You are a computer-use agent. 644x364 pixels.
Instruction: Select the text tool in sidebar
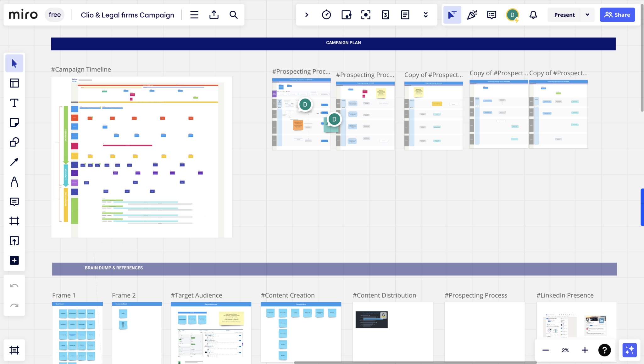point(14,103)
